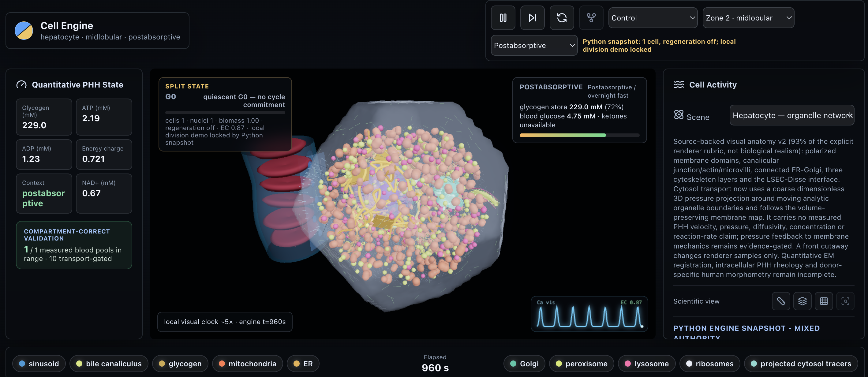The image size is (868, 377).
Task: Click the Context postabsorptive card
Action: (44, 193)
